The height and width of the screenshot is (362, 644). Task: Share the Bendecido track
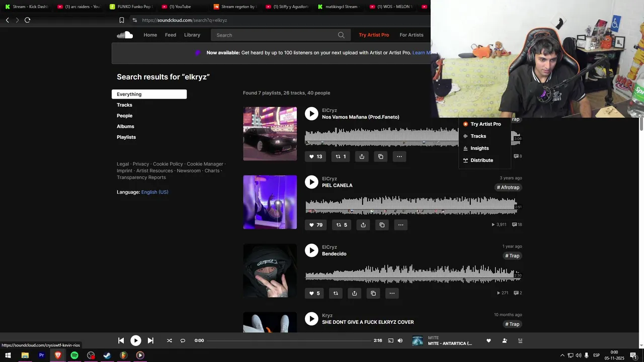[x=354, y=293]
